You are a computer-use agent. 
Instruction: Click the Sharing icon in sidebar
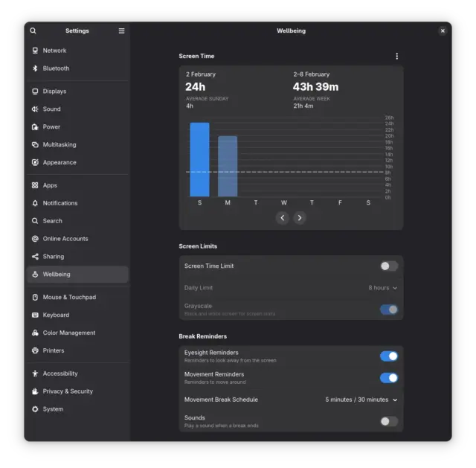pos(35,257)
